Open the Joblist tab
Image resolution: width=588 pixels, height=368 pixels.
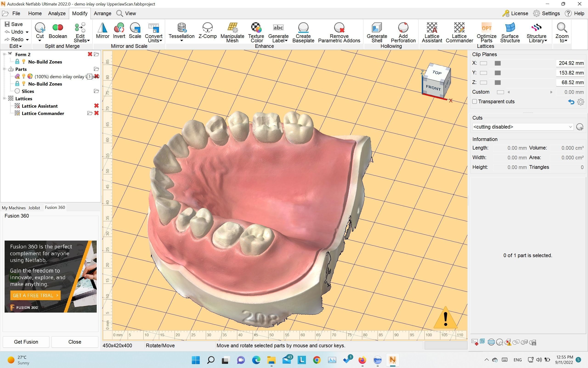(x=34, y=208)
